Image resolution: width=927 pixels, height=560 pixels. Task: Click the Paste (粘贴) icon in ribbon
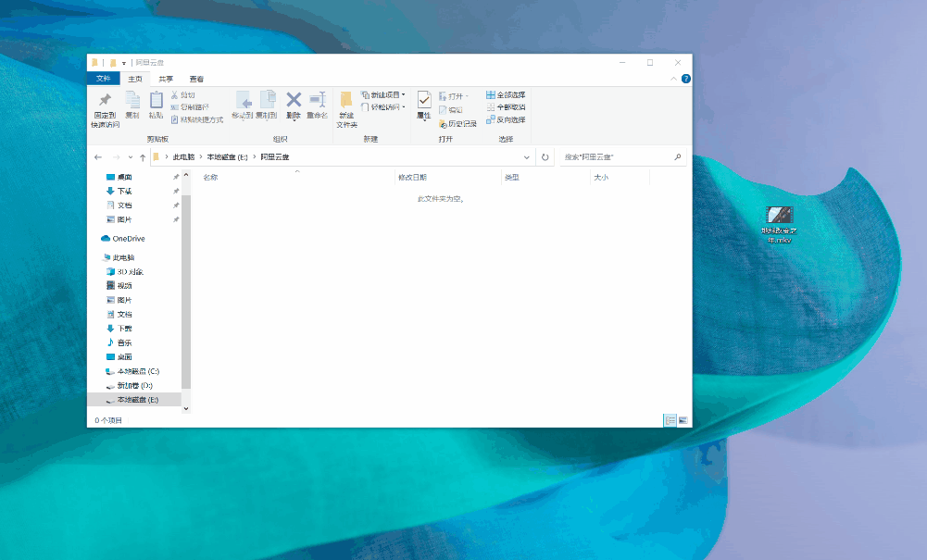(156, 102)
